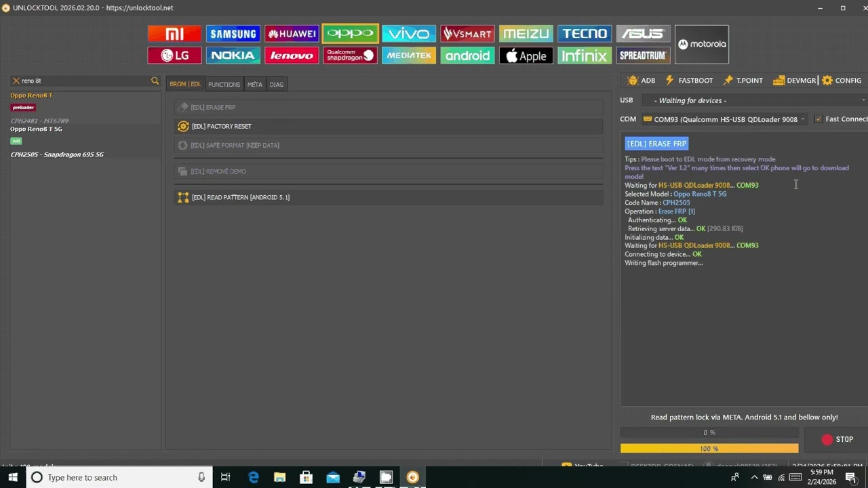
Task: Select the Motorola brand icon
Action: pos(702,44)
